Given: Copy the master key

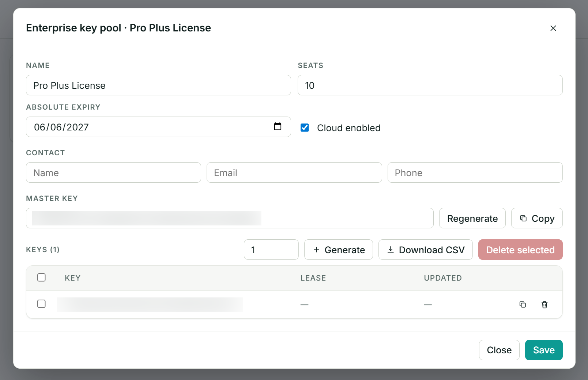Looking at the screenshot, I should (x=537, y=218).
